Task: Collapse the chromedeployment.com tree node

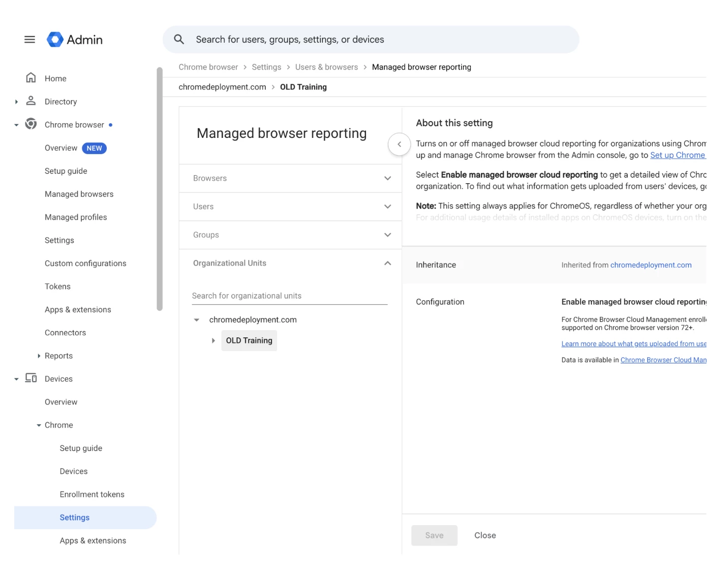Action: [197, 320]
